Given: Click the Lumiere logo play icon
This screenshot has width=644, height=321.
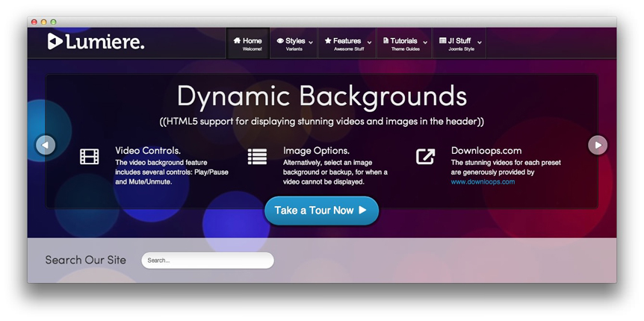Looking at the screenshot, I should 55,42.
